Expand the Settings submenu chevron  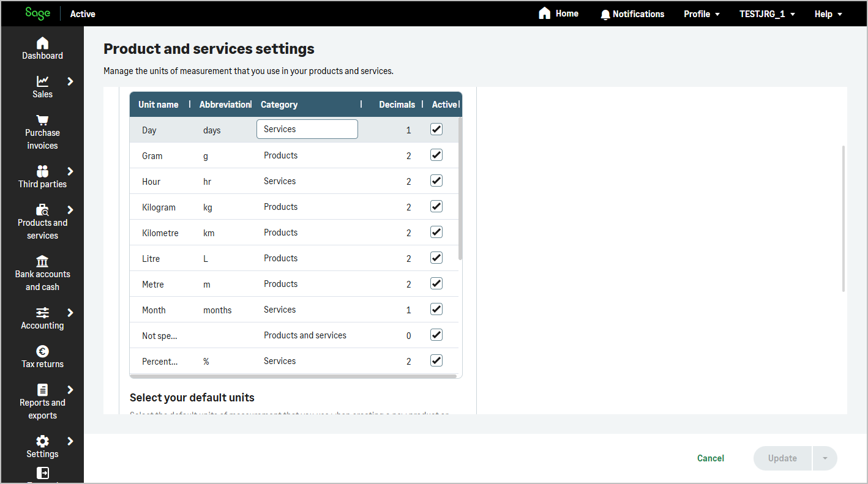(70, 441)
